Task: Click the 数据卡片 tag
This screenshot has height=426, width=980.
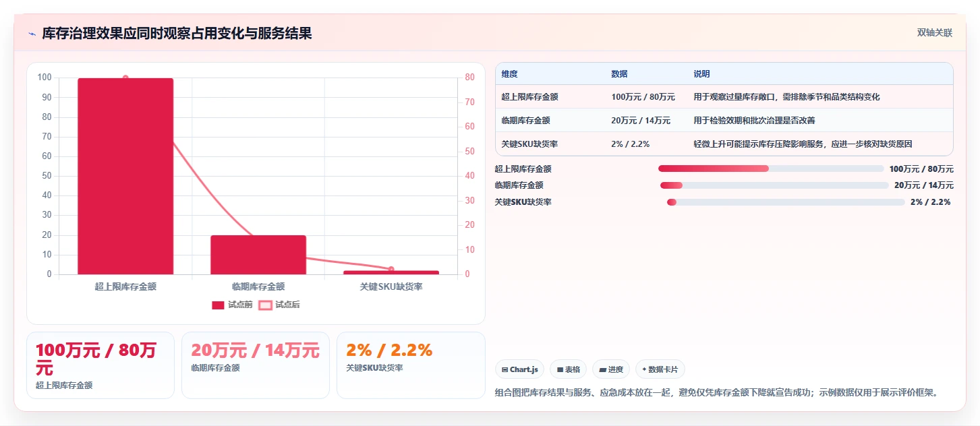Action: (x=660, y=369)
